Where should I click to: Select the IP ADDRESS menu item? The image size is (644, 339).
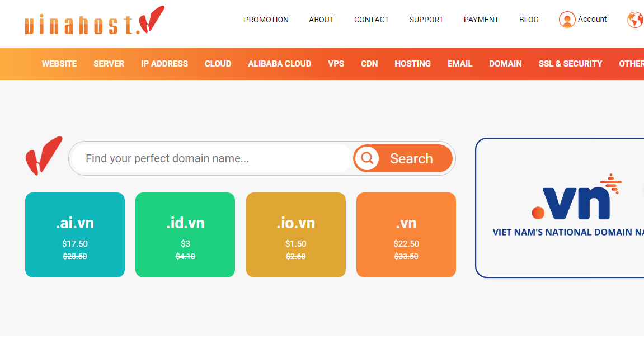click(x=164, y=64)
